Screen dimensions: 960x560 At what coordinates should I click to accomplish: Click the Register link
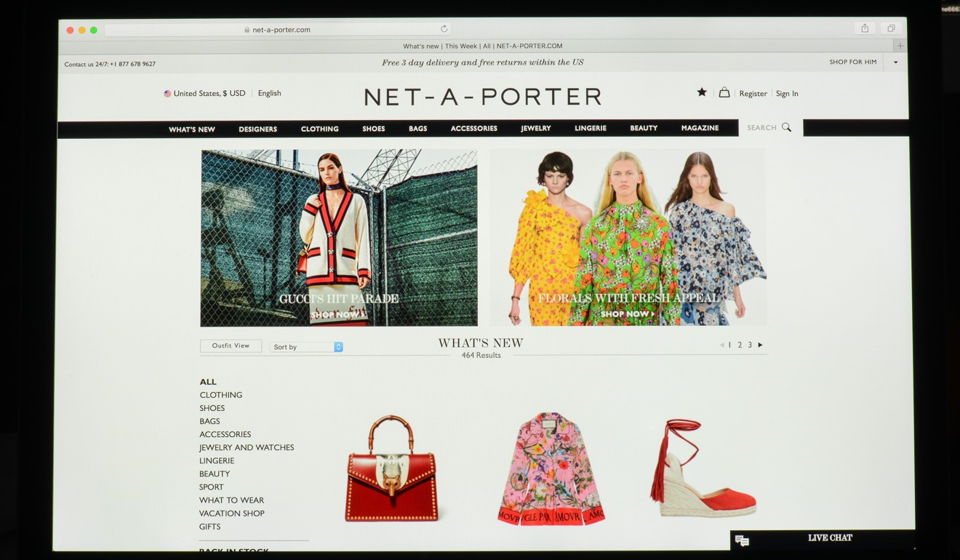(753, 94)
